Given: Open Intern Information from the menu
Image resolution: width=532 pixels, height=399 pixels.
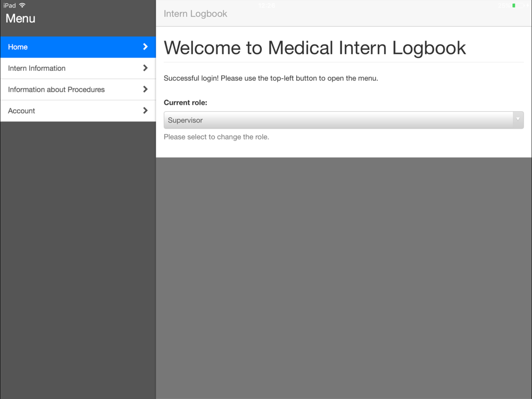Looking at the screenshot, I should click(x=78, y=68).
